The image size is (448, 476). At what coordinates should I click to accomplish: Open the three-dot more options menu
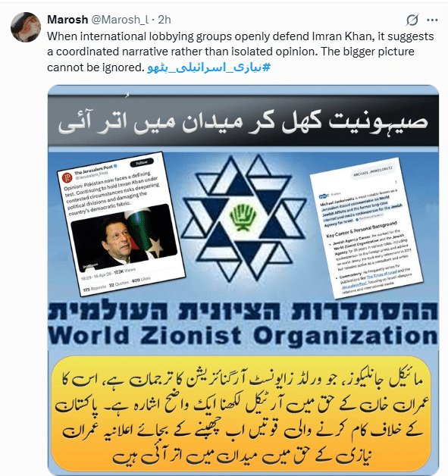[432, 20]
